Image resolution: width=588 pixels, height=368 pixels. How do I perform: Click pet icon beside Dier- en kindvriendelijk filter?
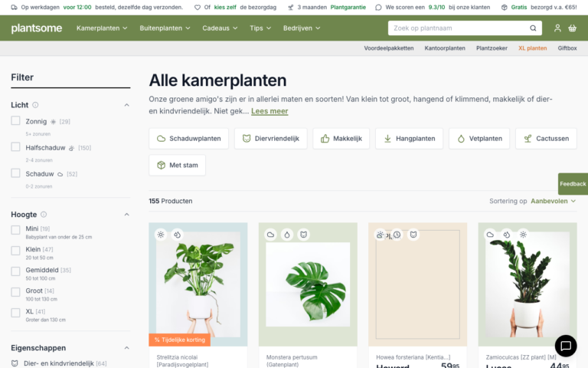click(15, 363)
